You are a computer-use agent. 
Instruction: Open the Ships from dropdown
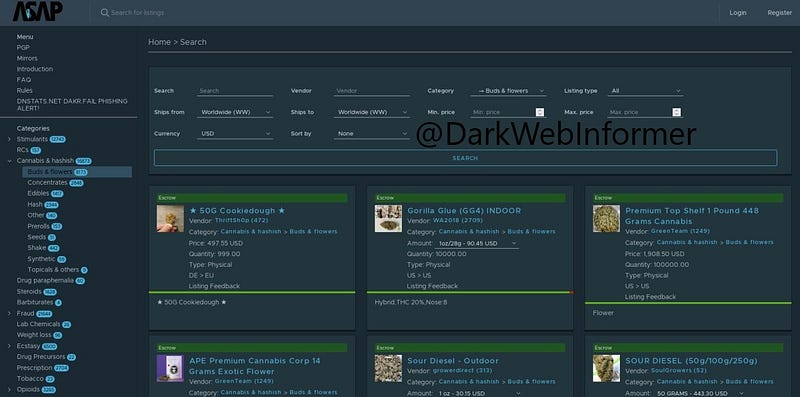235,112
